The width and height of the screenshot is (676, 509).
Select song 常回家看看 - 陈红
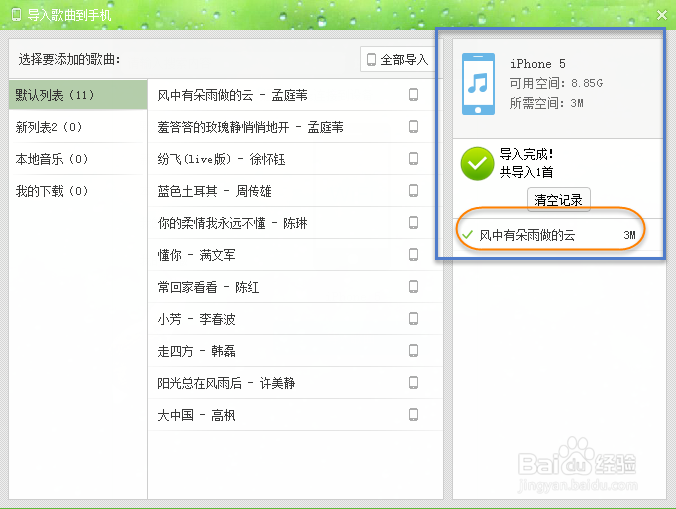[x=295, y=287]
